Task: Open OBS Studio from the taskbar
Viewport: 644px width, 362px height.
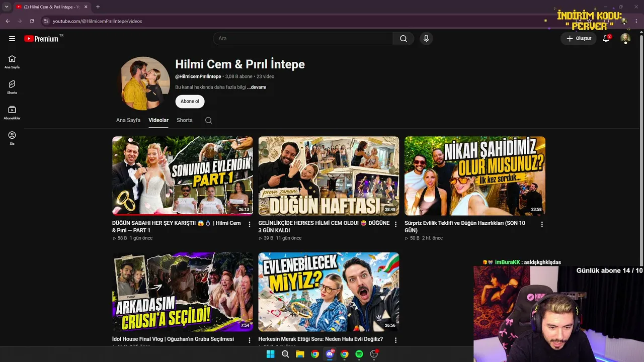Action: click(x=374, y=354)
